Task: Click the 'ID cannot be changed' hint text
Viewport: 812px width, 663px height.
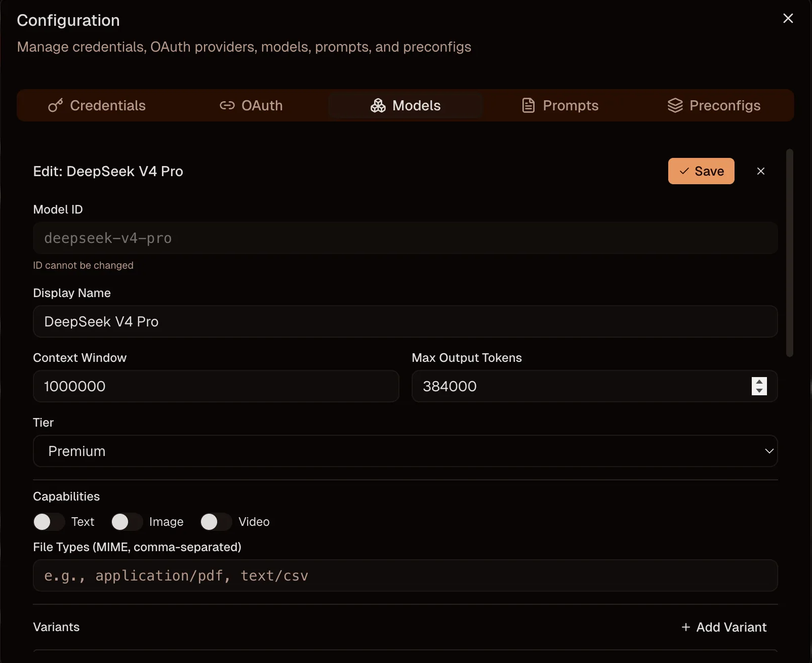Action: 84,265
